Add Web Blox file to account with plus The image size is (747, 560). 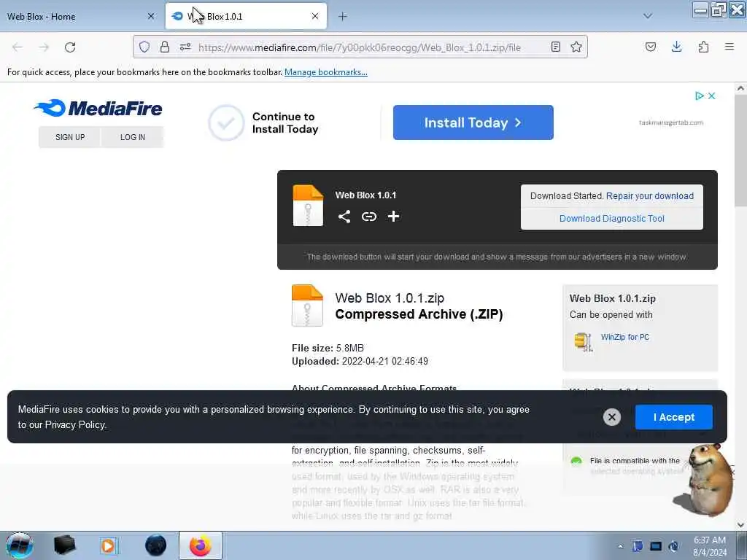tap(393, 217)
